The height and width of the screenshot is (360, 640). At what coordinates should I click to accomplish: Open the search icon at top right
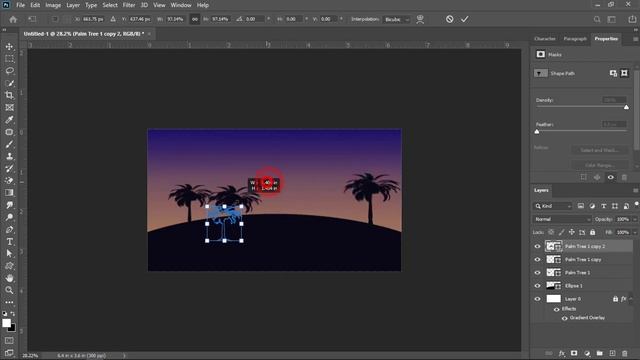coord(597,19)
